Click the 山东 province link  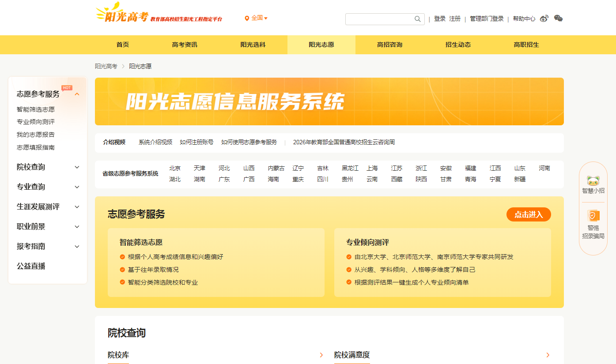coord(520,168)
